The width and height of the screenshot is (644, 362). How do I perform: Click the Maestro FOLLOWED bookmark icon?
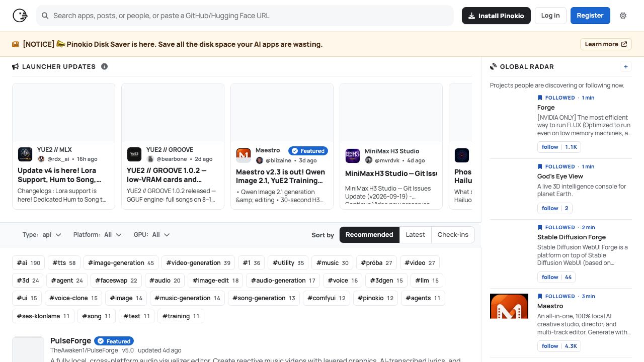(x=540, y=296)
